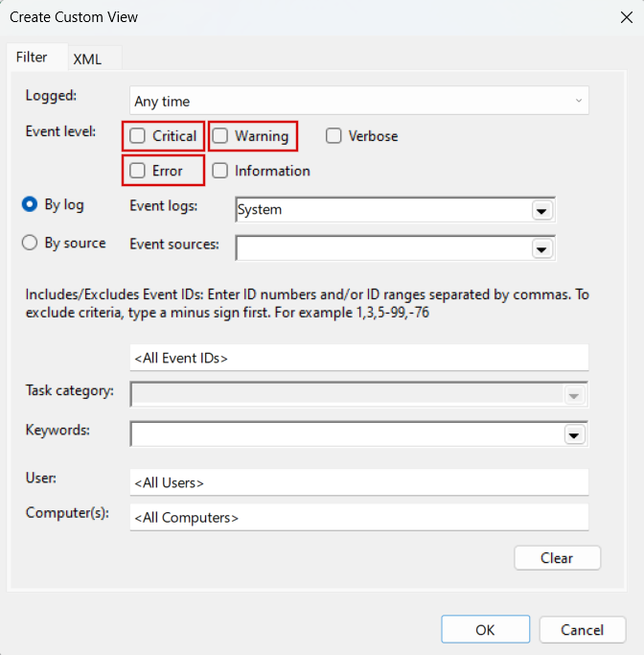644x655 pixels.
Task: Enable the Verbose event level checkbox
Action: point(333,136)
